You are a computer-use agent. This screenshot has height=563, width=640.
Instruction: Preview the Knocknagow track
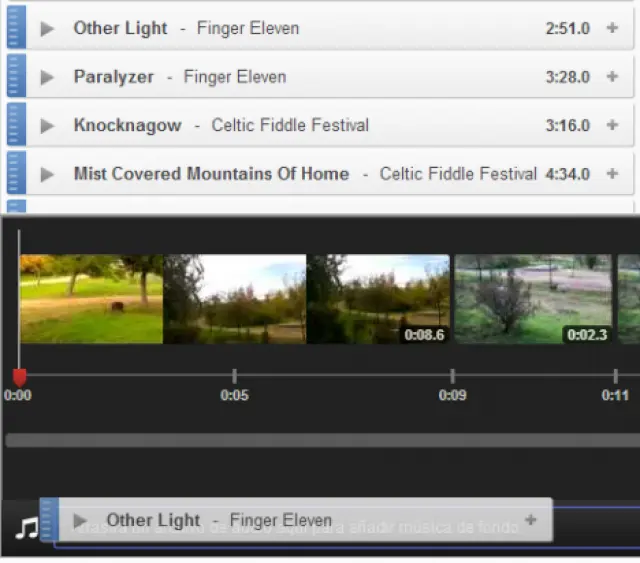47,126
